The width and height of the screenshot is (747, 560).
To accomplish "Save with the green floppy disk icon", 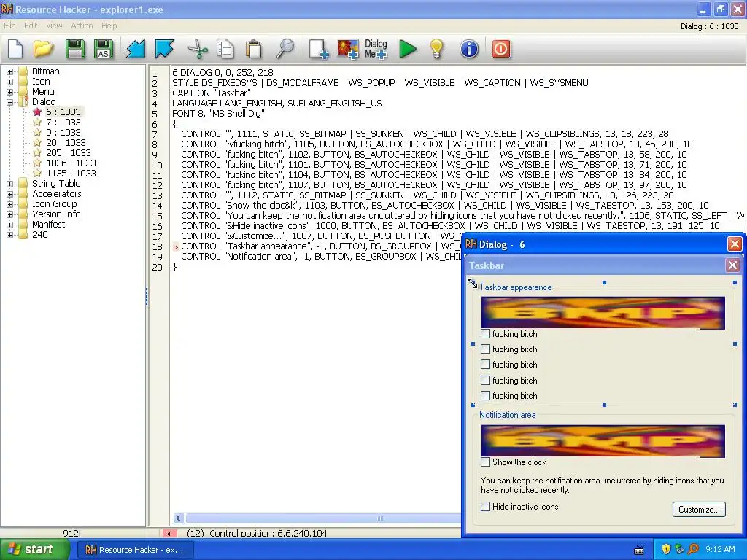I will point(75,49).
